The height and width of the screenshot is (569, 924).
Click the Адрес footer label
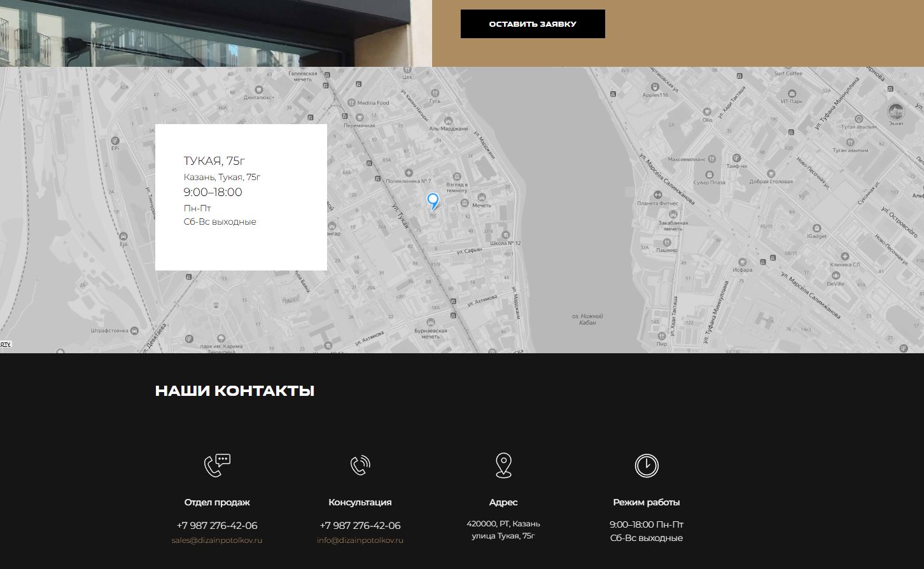click(x=503, y=502)
